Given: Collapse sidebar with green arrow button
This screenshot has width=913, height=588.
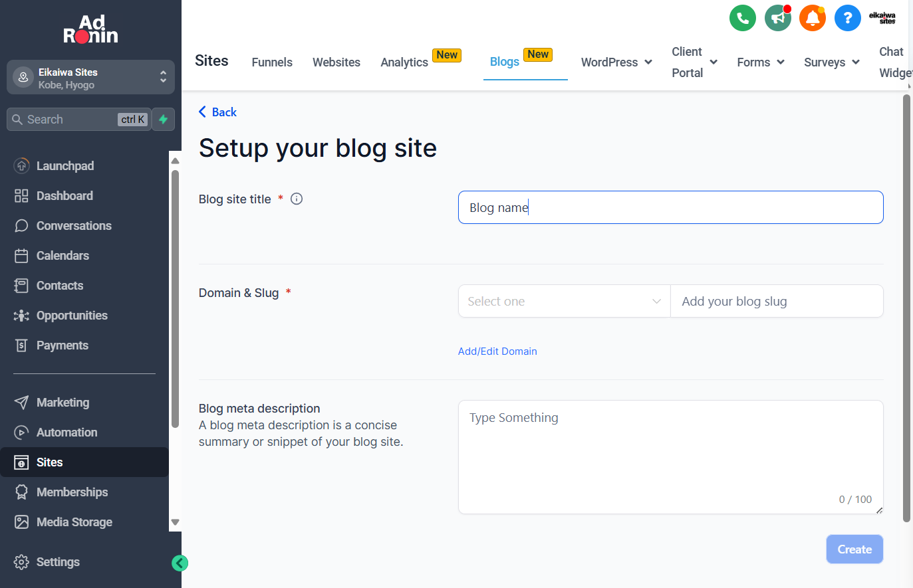Looking at the screenshot, I should pos(180,563).
